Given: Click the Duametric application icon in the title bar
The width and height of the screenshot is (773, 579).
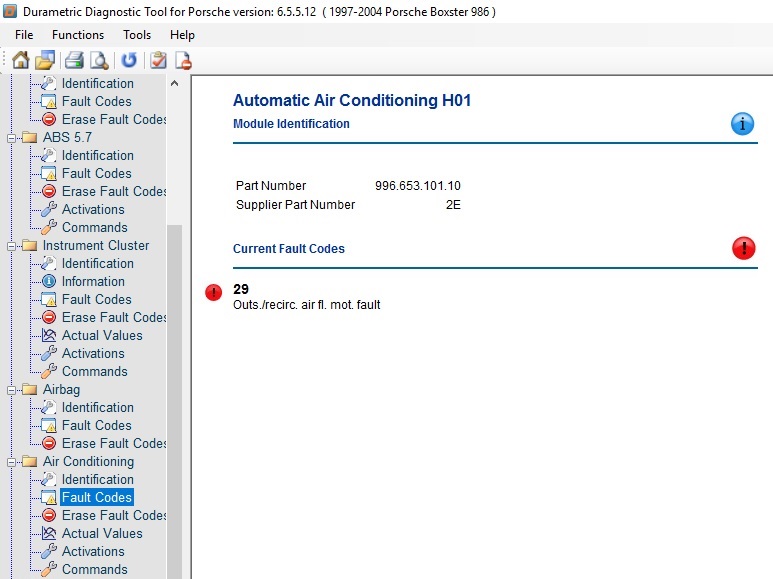Looking at the screenshot, I should tap(10, 11).
